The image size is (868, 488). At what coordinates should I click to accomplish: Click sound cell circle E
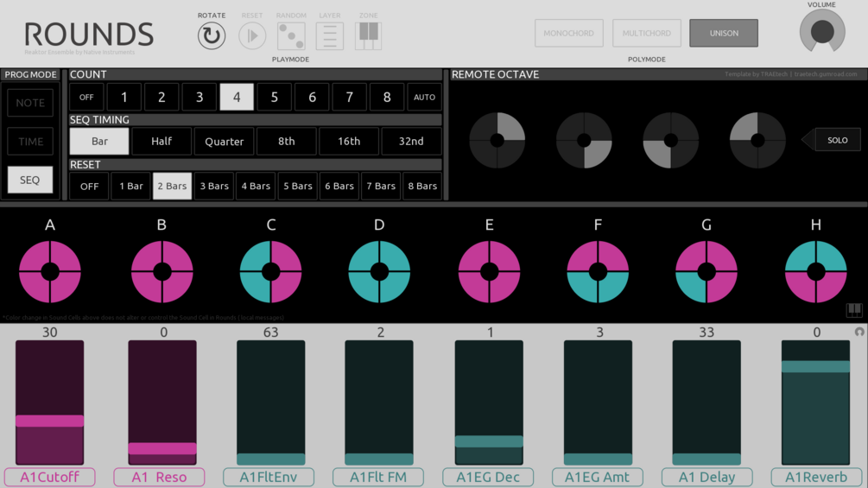pos(490,272)
